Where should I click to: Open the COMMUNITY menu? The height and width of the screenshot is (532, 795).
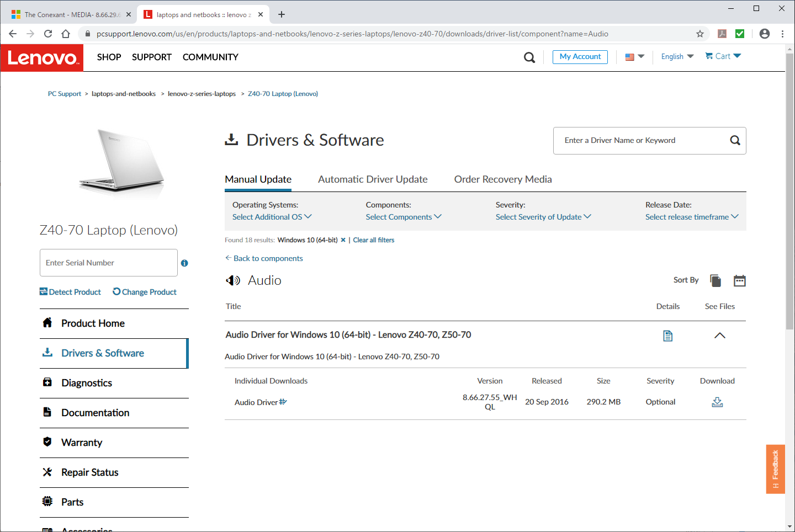pyautogui.click(x=210, y=57)
